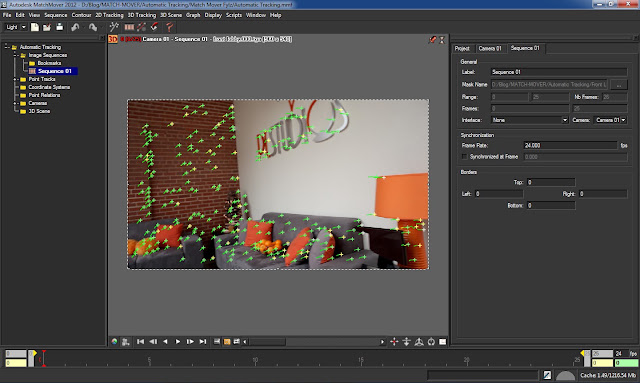Click the browse button beside Mask Name
640x383 pixels.
point(619,85)
